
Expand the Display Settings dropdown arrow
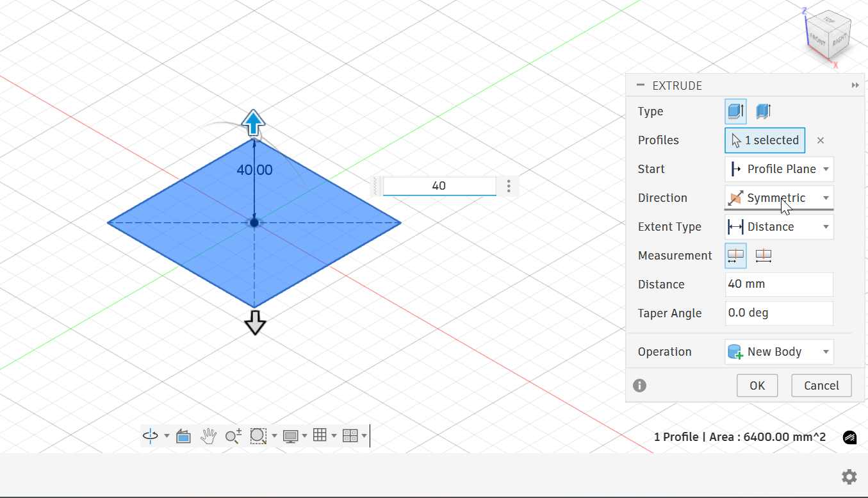coord(305,436)
